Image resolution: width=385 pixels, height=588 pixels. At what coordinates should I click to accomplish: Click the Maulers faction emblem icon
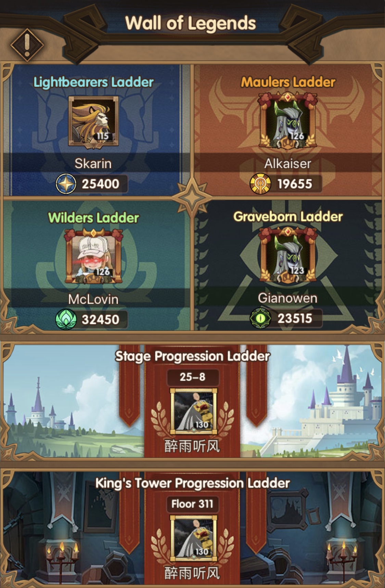click(x=260, y=184)
